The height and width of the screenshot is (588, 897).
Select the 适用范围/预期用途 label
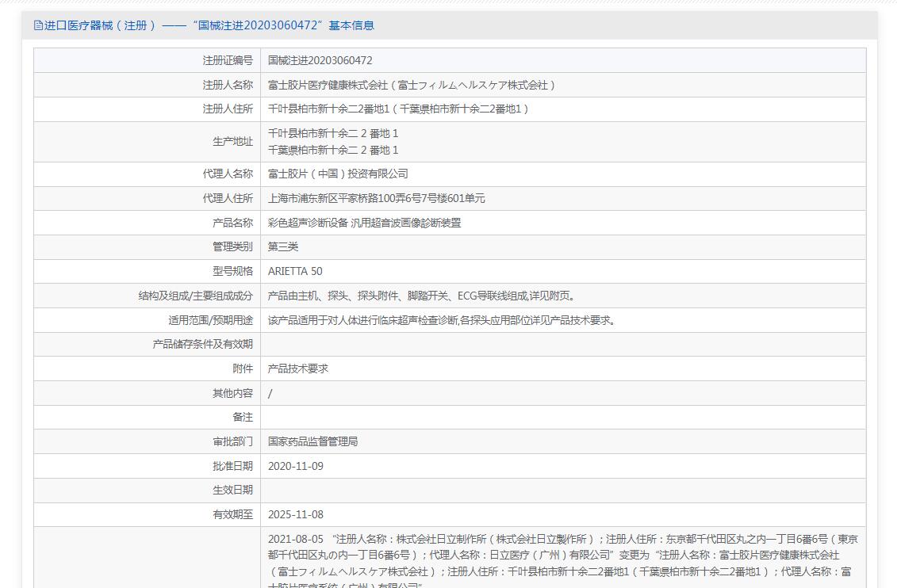click(210, 320)
